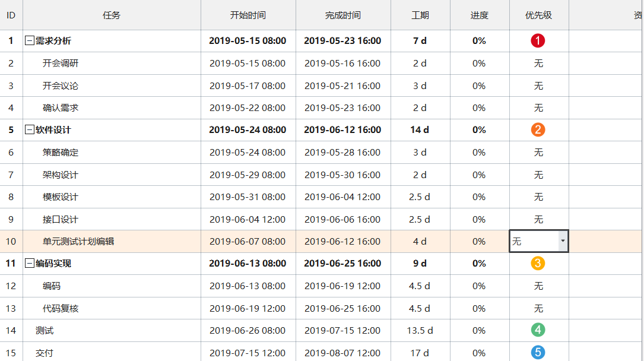Click the orange priority 2 icon
This screenshot has height=361, width=644.
tap(538, 130)
